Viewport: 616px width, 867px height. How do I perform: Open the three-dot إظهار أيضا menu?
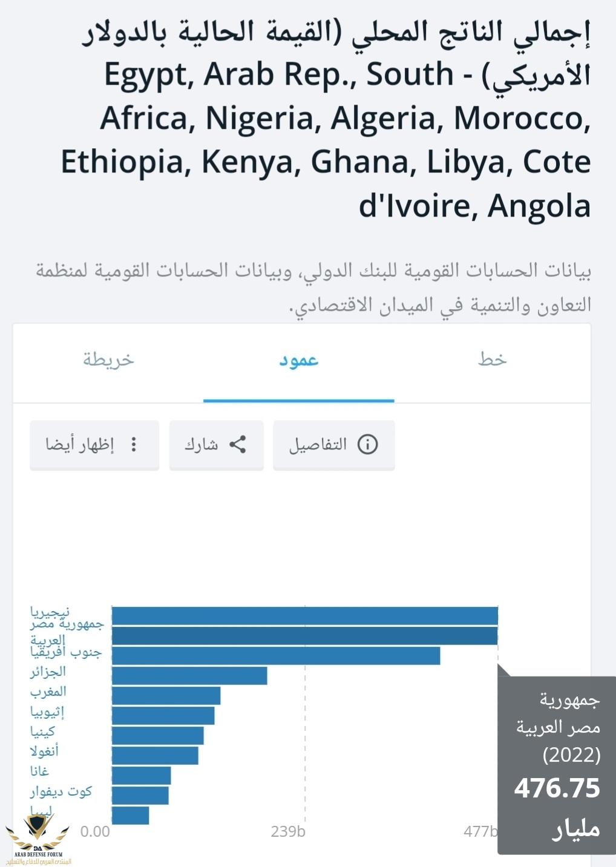(x=134, y=445)
